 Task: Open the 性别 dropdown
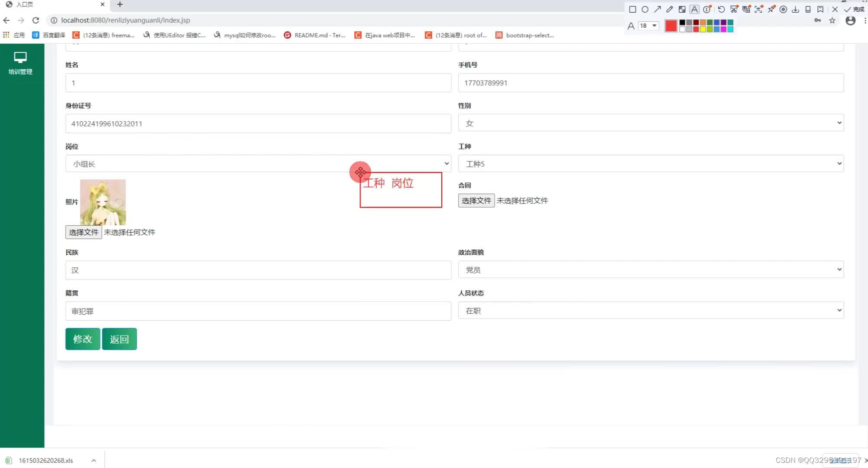pos(651,123)
